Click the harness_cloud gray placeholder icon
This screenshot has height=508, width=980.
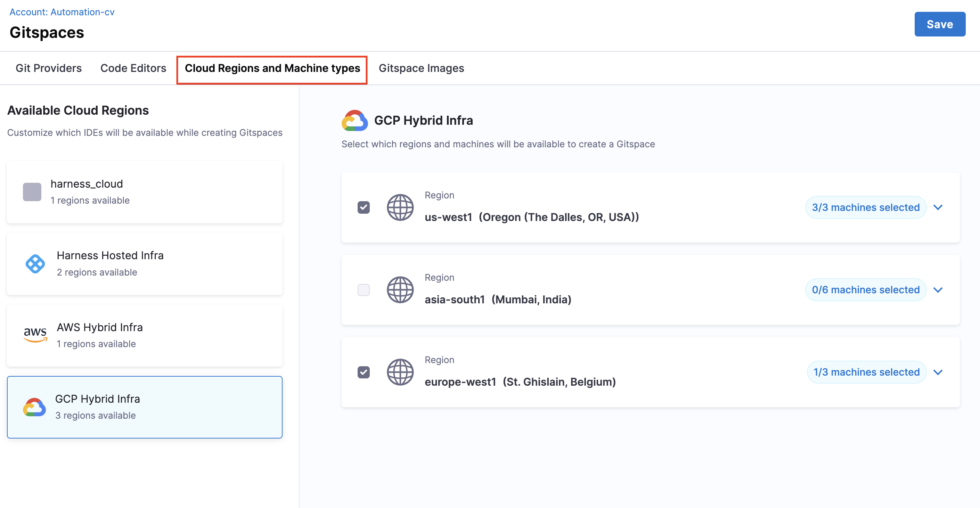click(32, 192)
